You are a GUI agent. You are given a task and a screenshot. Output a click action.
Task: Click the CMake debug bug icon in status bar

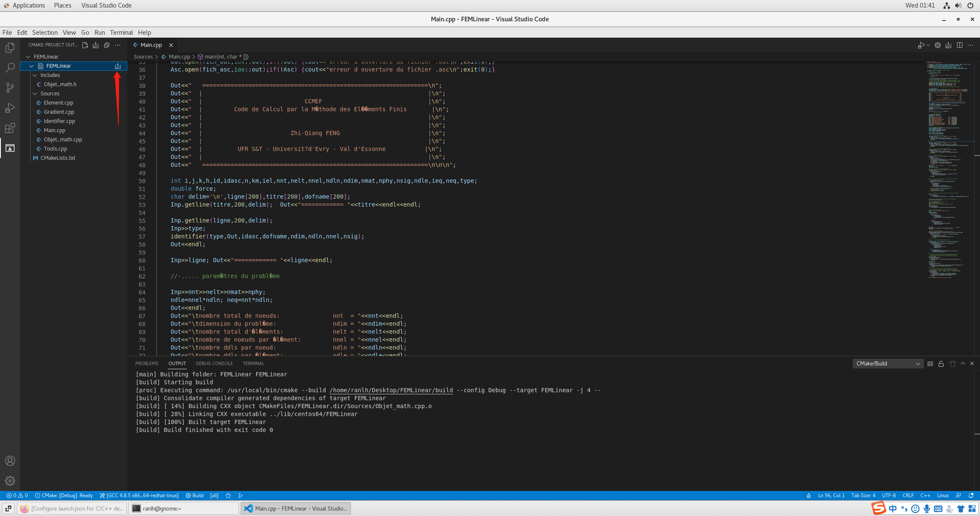pos(228,496)
